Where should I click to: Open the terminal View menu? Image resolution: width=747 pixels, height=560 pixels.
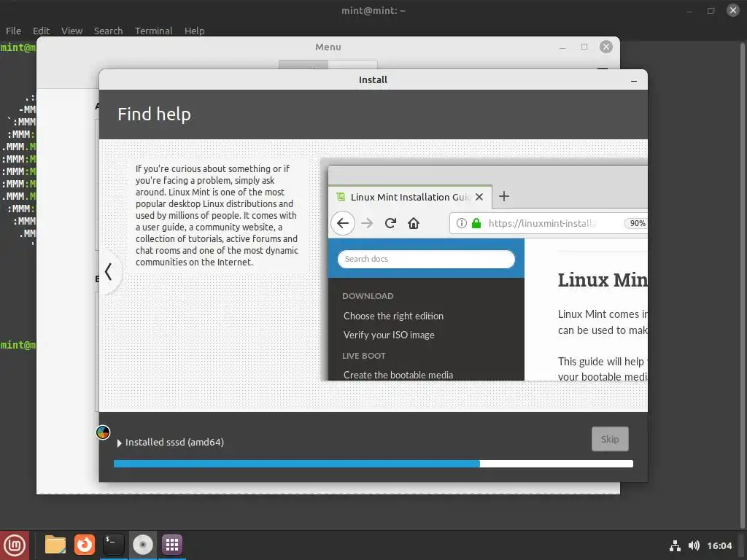71,31
